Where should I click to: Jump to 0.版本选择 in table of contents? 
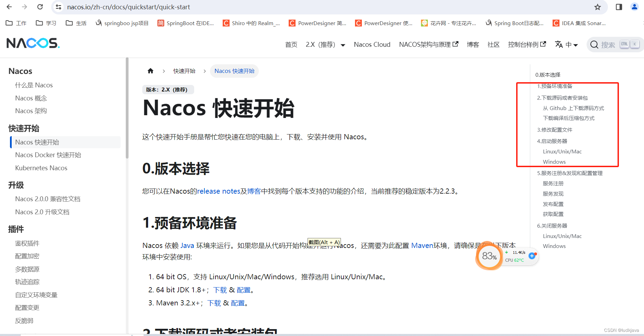(x=548, y=75)
